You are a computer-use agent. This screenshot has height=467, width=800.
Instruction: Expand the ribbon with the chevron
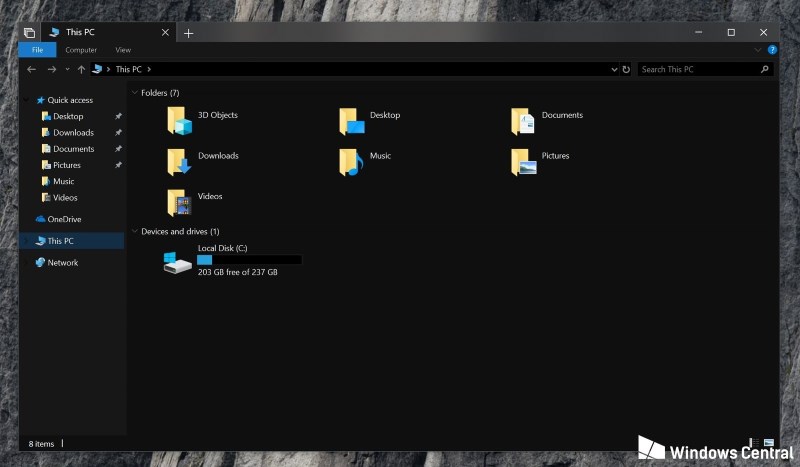[759, 50]
